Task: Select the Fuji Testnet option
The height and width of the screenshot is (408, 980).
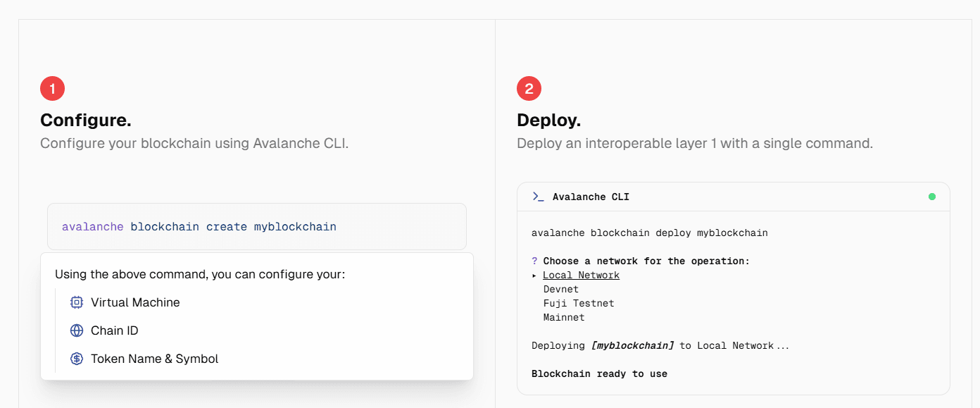Action: click(579, 303)
